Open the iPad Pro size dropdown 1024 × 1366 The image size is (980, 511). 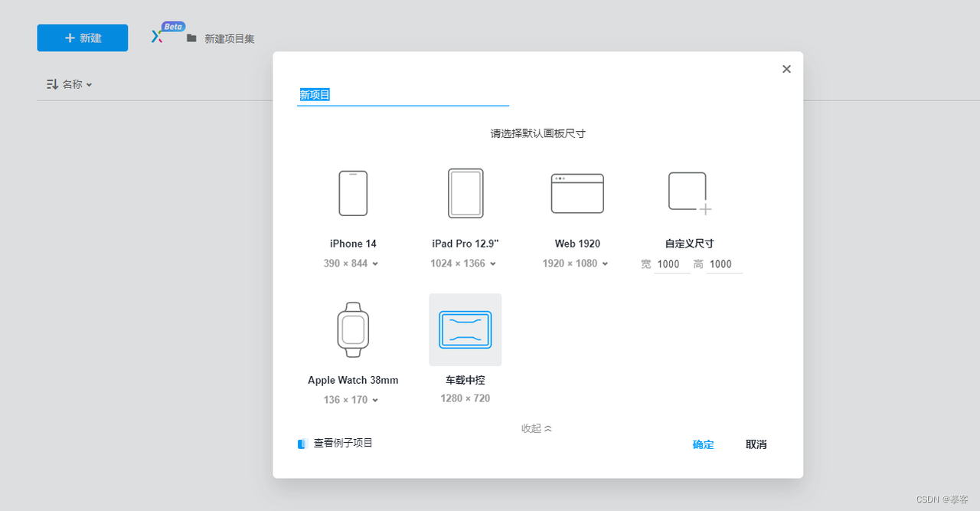(463, 264)
